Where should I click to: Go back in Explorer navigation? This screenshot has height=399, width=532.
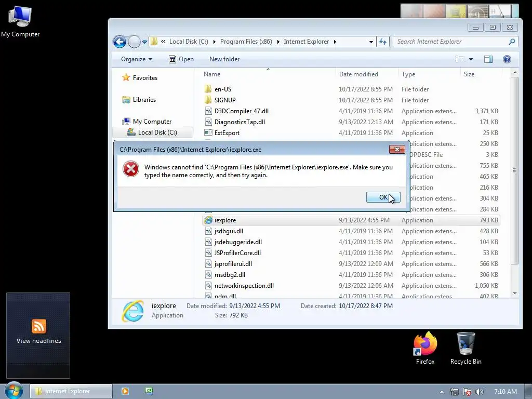pos(119,42)
